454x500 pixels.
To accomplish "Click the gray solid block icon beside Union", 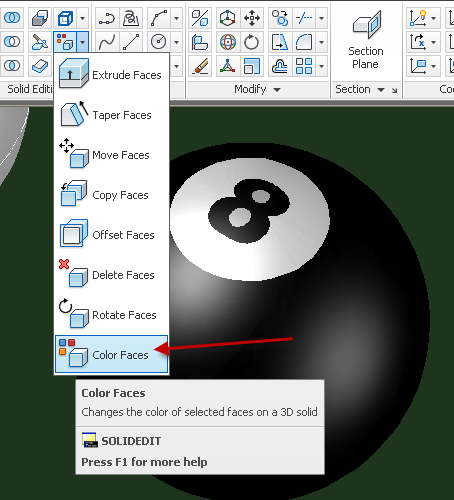I will point(40,17).
